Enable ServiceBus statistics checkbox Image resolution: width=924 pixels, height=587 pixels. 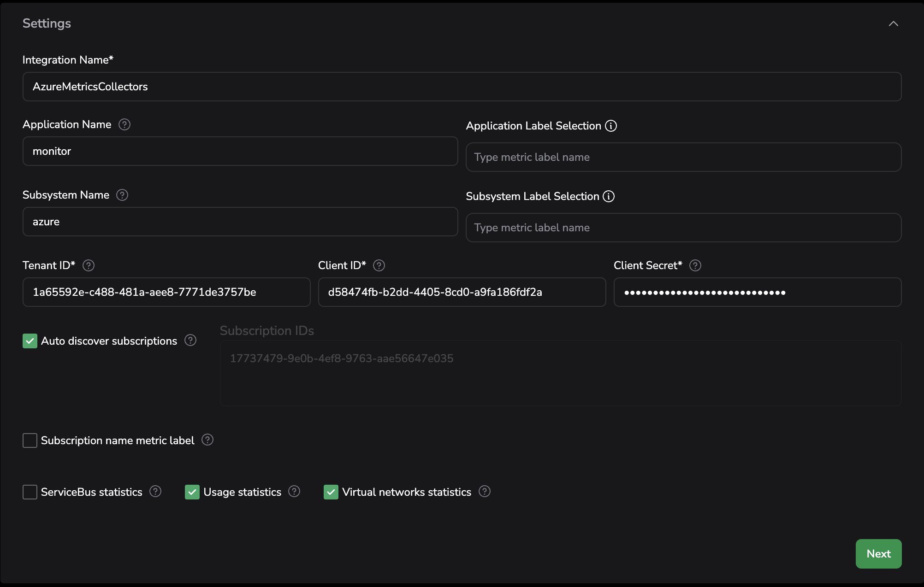click(30, 492)
